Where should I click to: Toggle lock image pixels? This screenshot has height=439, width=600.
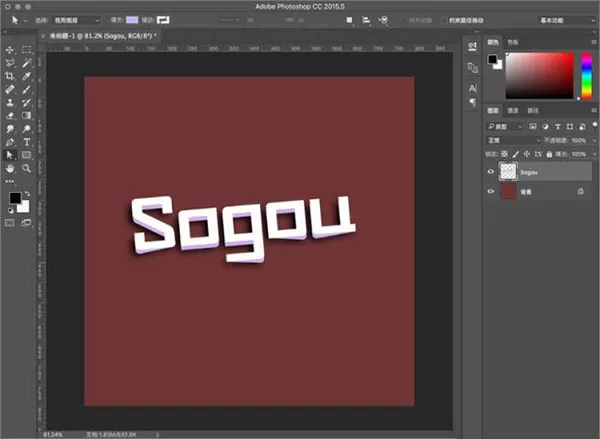point(515,154)
